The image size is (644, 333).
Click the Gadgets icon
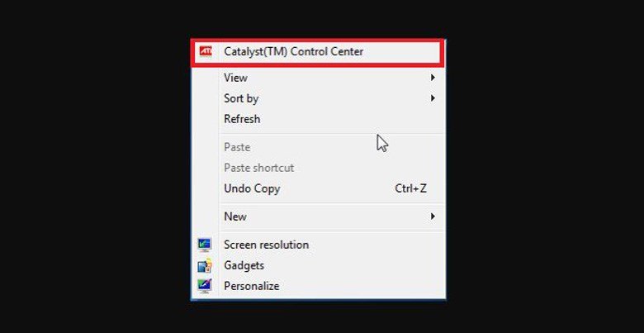(205, 265)
